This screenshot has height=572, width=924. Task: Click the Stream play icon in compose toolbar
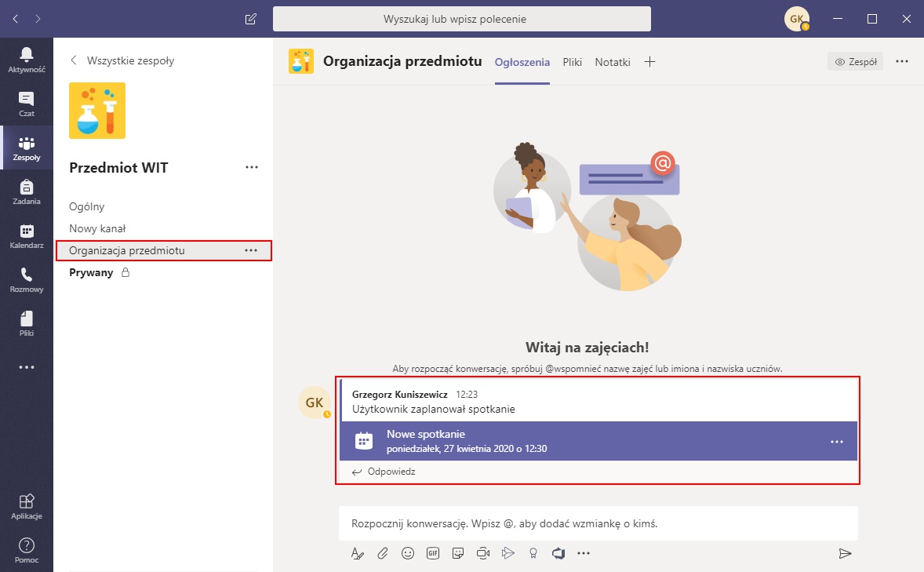[508, 553]
